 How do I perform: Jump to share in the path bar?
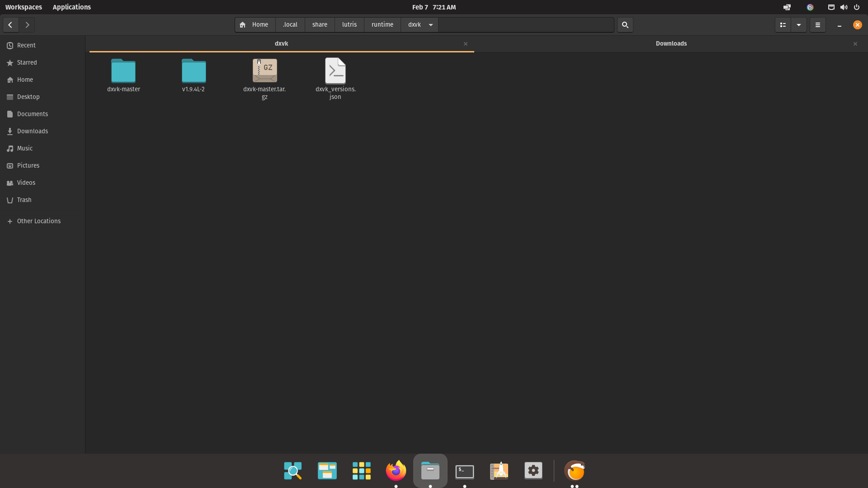click(x=320, y=25)
